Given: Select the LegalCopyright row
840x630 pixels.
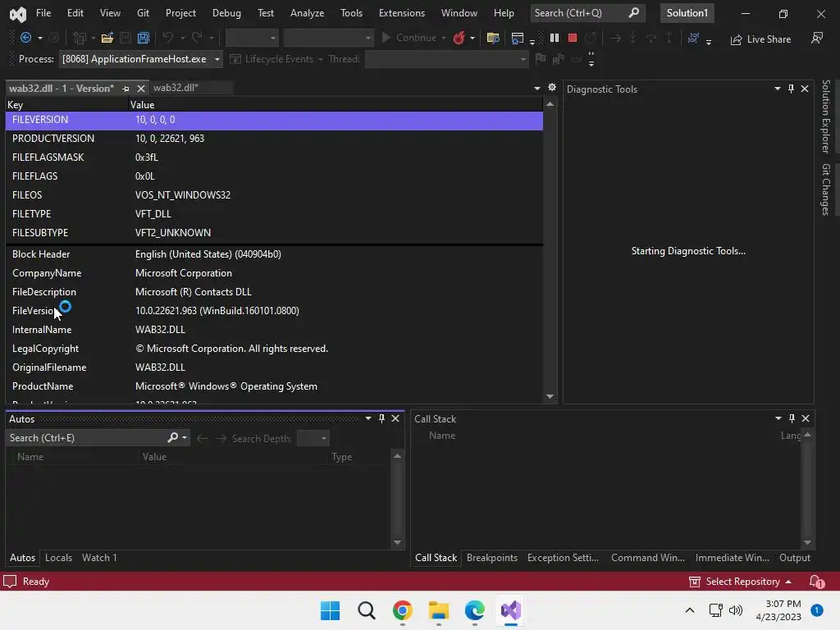Looking at the screenshot, I should click(274, 349).
